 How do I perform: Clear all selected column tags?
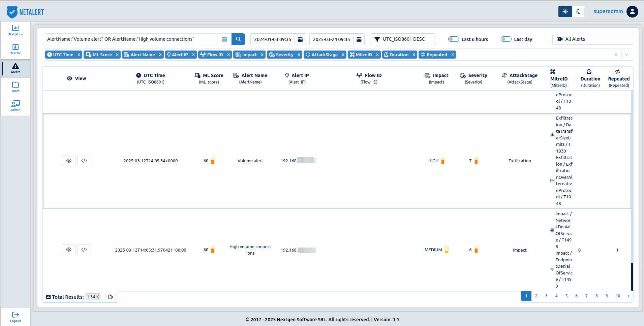(616, 55)
